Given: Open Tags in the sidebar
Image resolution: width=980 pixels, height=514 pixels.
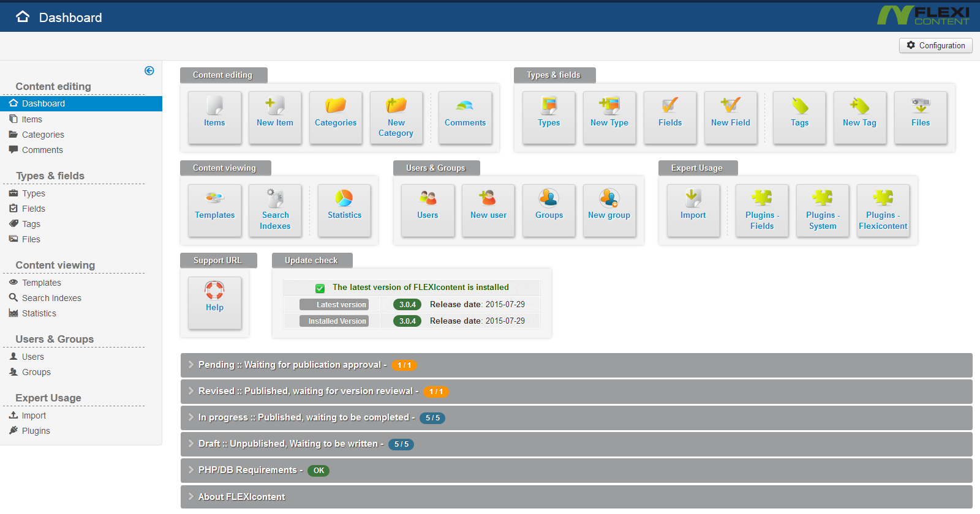Looking at the screenshot, I should [31, 224].
